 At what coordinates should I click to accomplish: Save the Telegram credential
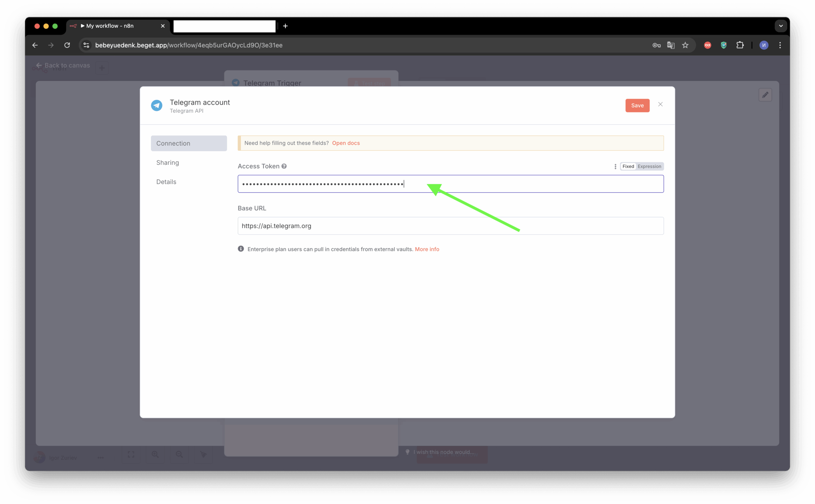click(637, 105)
